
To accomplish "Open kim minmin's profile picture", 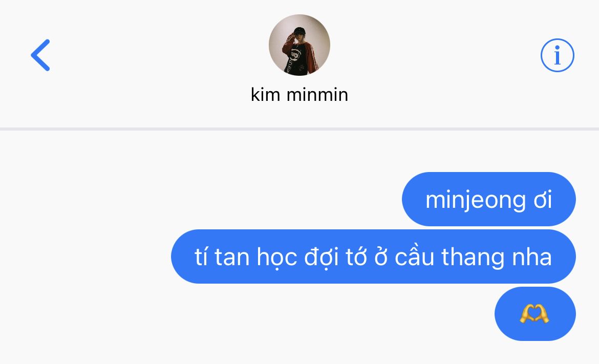I will tap(299, 45).
